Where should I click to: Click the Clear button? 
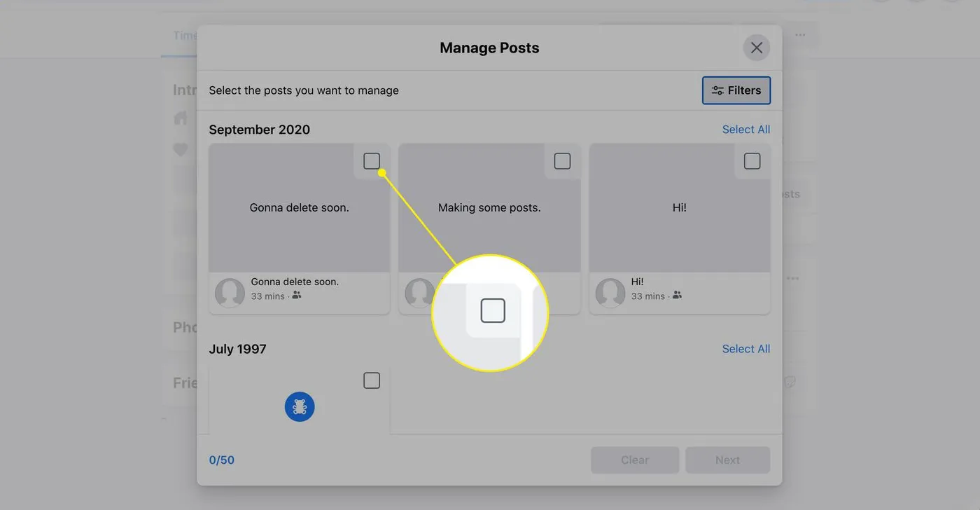[x=634, y=460]
